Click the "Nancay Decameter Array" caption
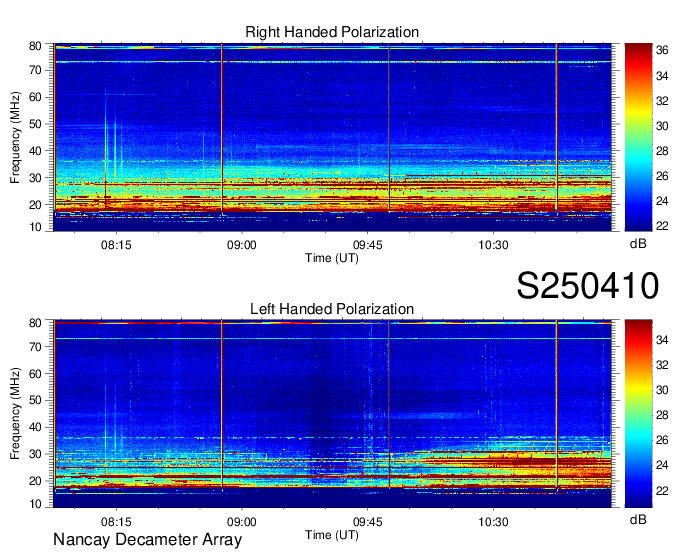680x552 pixels. [x=147, y=540]
